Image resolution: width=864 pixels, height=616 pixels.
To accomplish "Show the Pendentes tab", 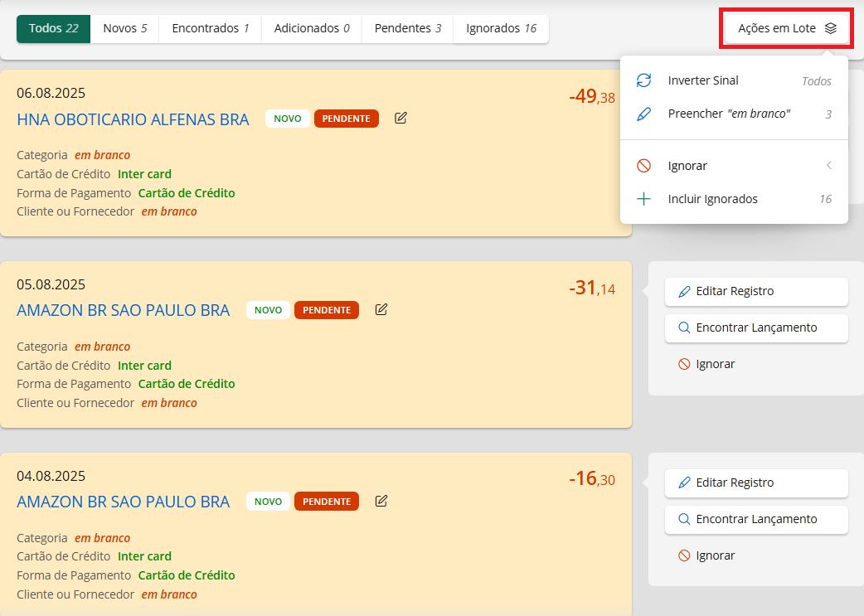I will click(x=408, y=29).
